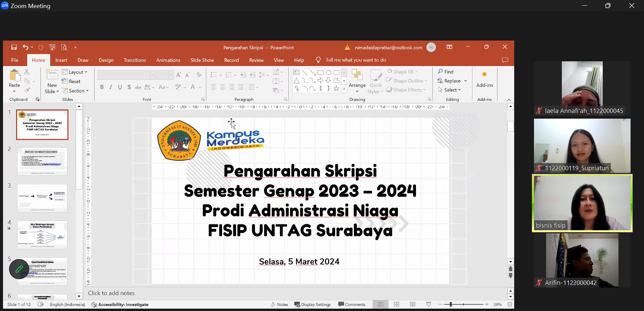The height and width of the screenshot is (311, 644).
Task: Open Shape Fill dropdown
Action: click(x=402, y=71)
